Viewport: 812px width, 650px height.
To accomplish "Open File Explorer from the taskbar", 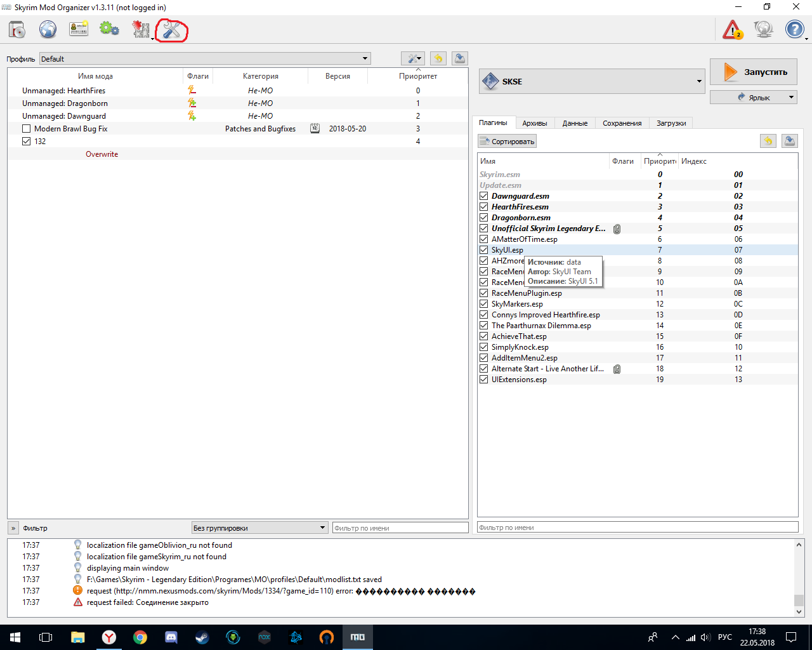I will tap(77, 637).
